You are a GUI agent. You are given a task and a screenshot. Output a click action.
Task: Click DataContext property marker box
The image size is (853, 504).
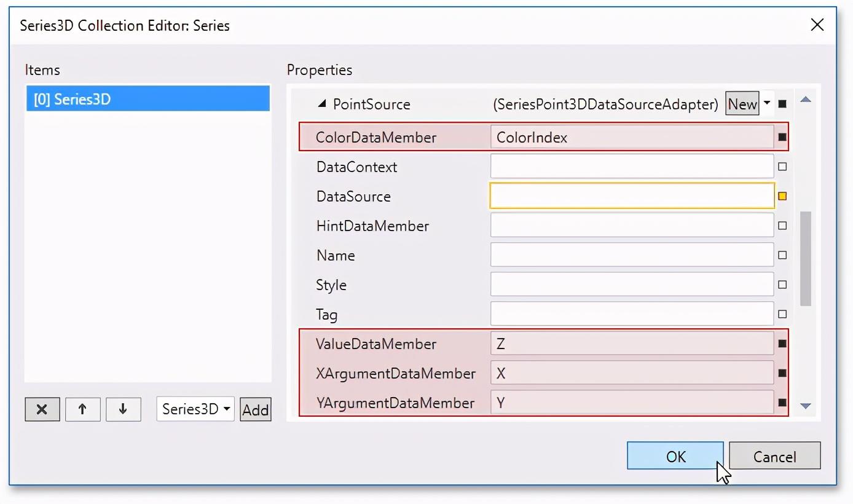tap(782, 167)
